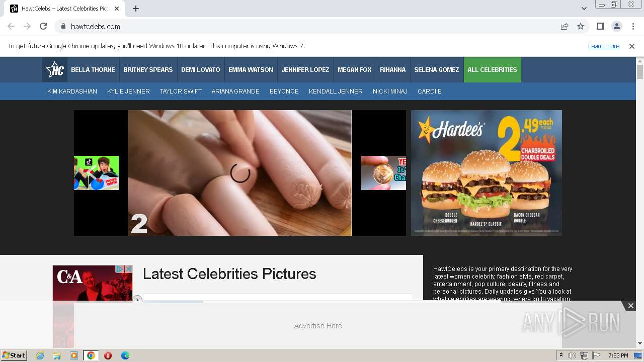The image size is (644, 362).
Task: Open the Hardee's burger advertisement
Action: (x=487, y=173)
